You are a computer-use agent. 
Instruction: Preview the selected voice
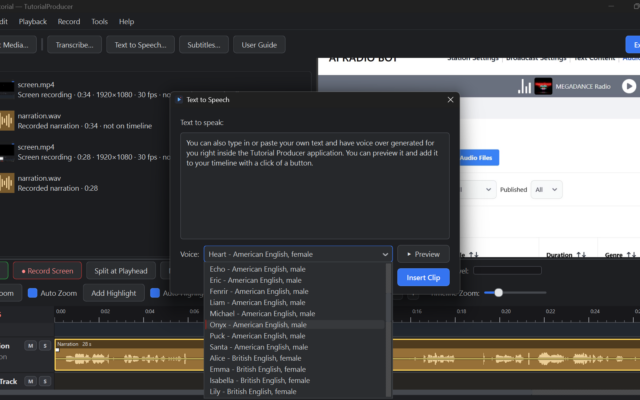coord(423,254)
